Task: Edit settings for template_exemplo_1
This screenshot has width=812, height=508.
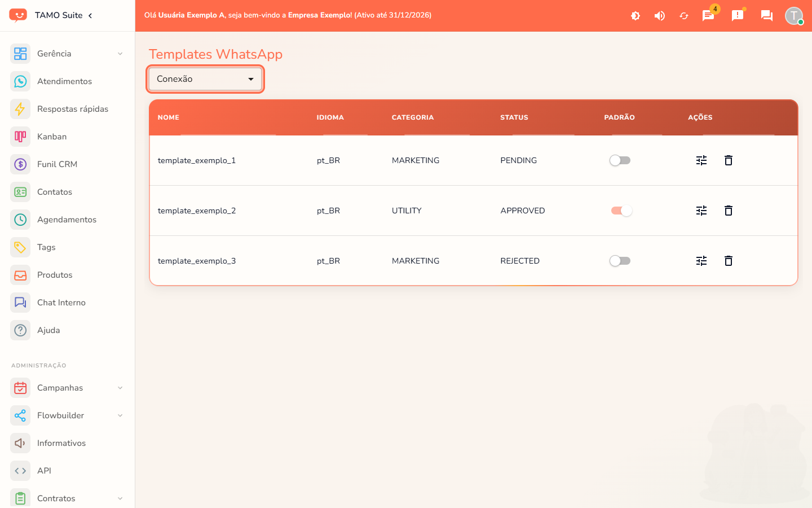Action: coord(701,160)
